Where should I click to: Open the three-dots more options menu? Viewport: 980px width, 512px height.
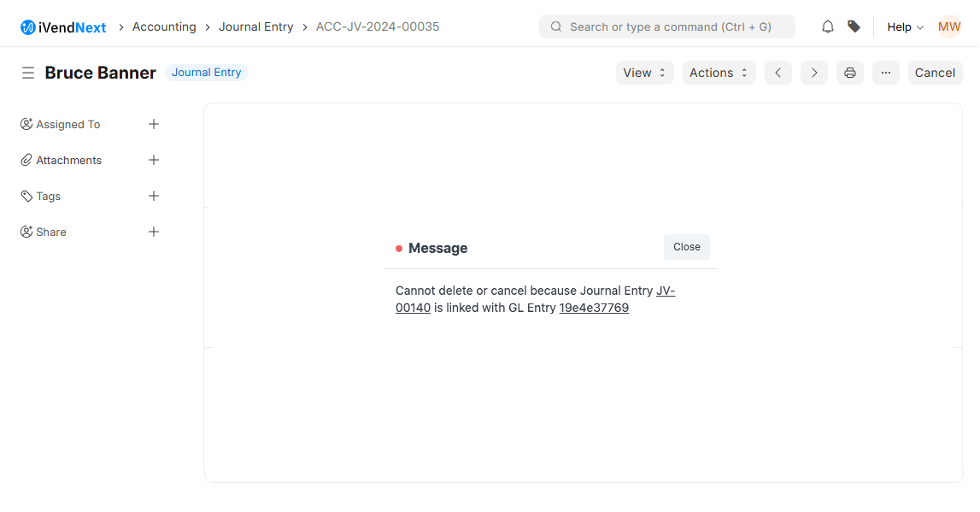coord(886,73)
